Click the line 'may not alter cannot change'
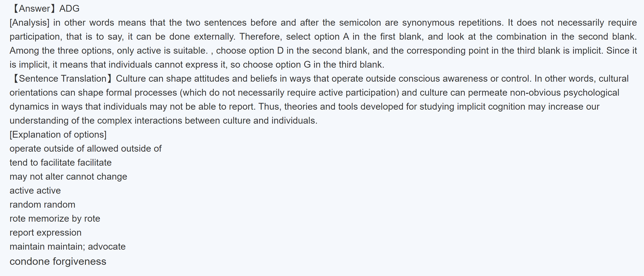 68,177
